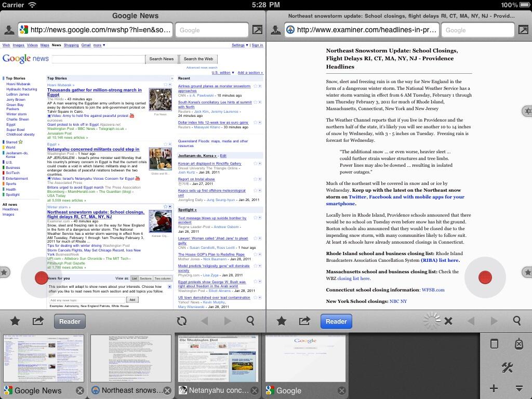Tap the private browsing icon in left pane
532x399 pixels.
pos(9,30)
